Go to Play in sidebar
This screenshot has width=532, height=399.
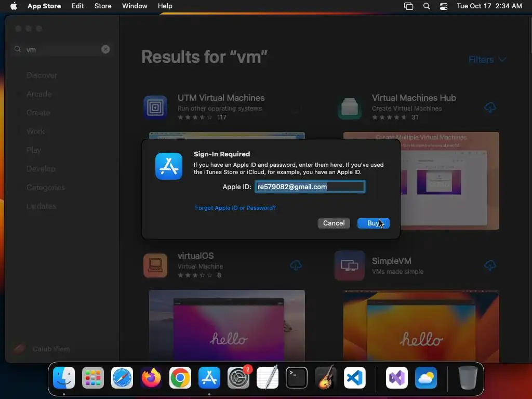(34, 150)
